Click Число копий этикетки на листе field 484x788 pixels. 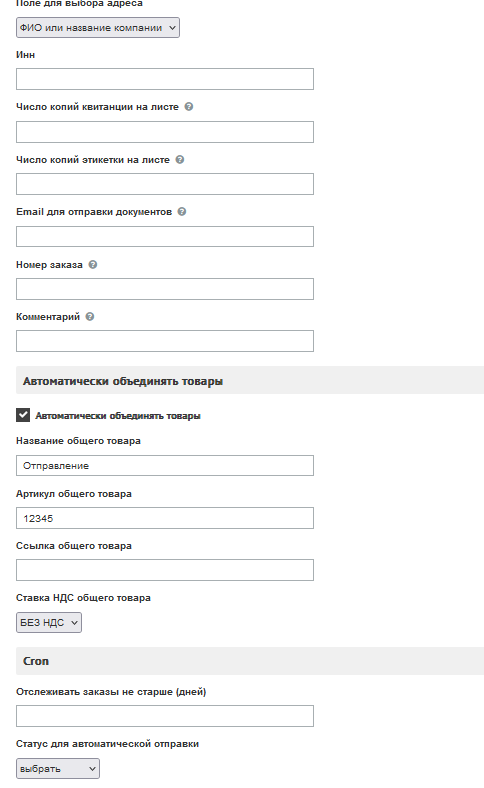tap(165, 184)
